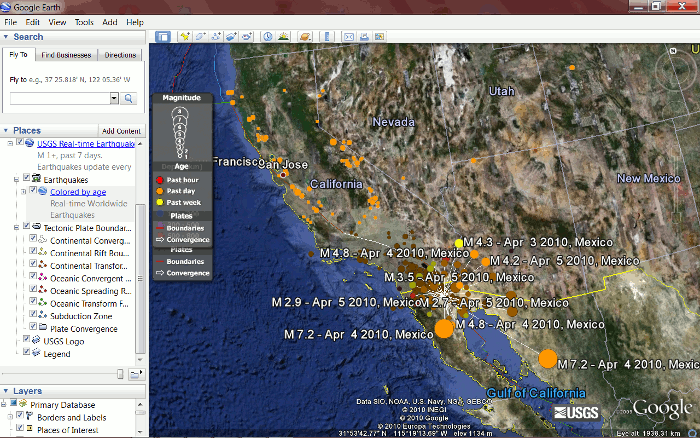Click the View in Google Maps icon
The width and height of the screenshot is (700, 438).
pyautogui.click(x=379, y=37)
